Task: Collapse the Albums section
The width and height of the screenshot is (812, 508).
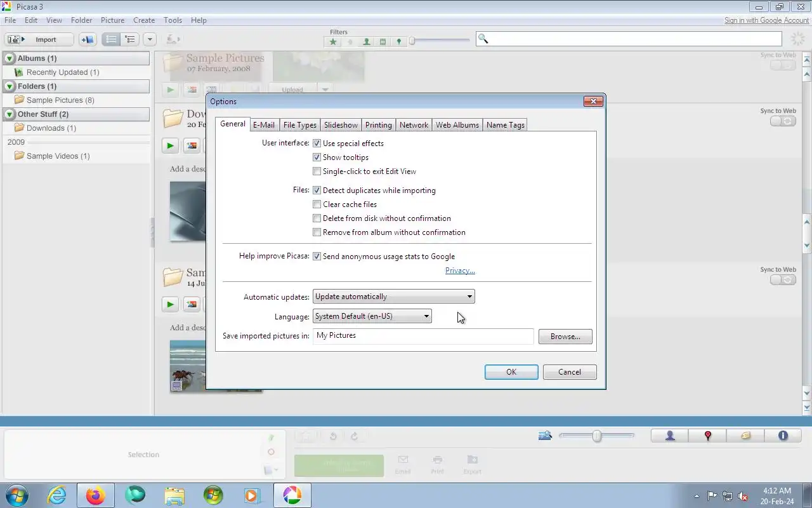Action: [10, 58]
